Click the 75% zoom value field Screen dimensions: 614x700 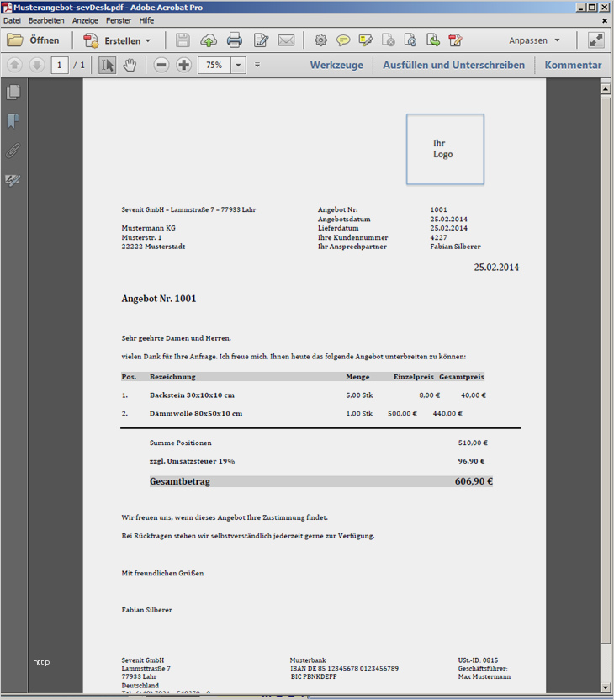click(x=214, y=65)
